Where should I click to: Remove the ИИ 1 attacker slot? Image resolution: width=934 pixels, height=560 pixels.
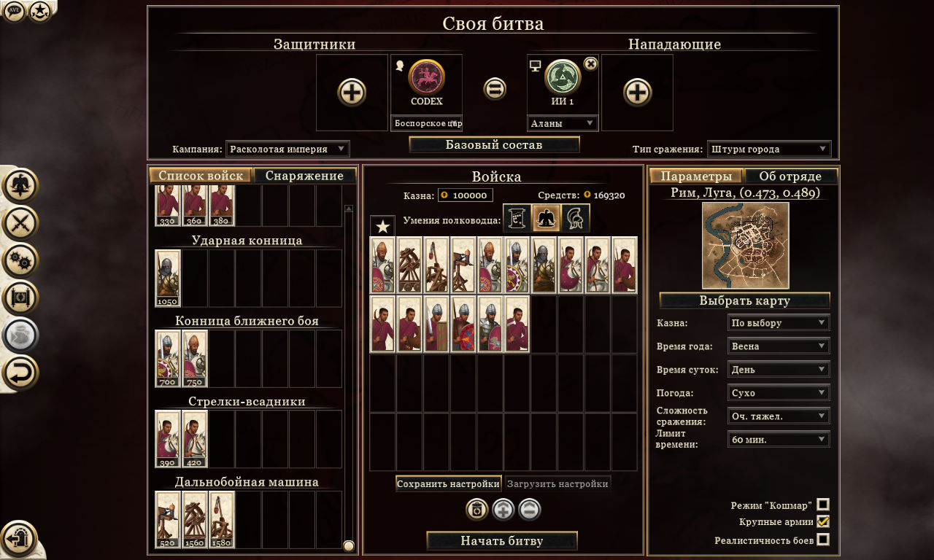591,63
